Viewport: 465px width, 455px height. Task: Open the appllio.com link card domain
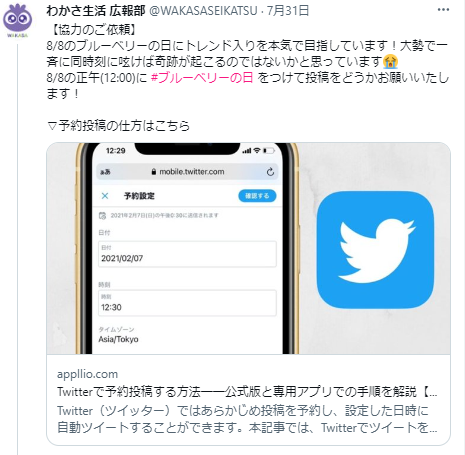87,374
